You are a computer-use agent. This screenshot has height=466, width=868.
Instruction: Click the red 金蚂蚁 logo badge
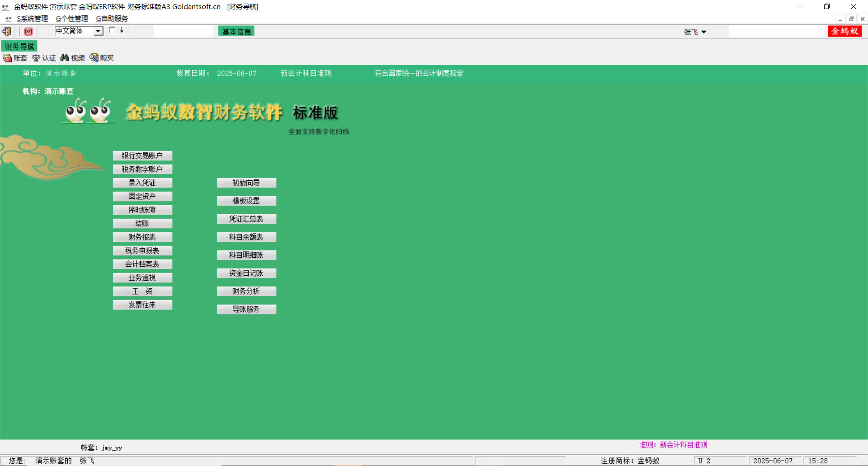[844, 31]
